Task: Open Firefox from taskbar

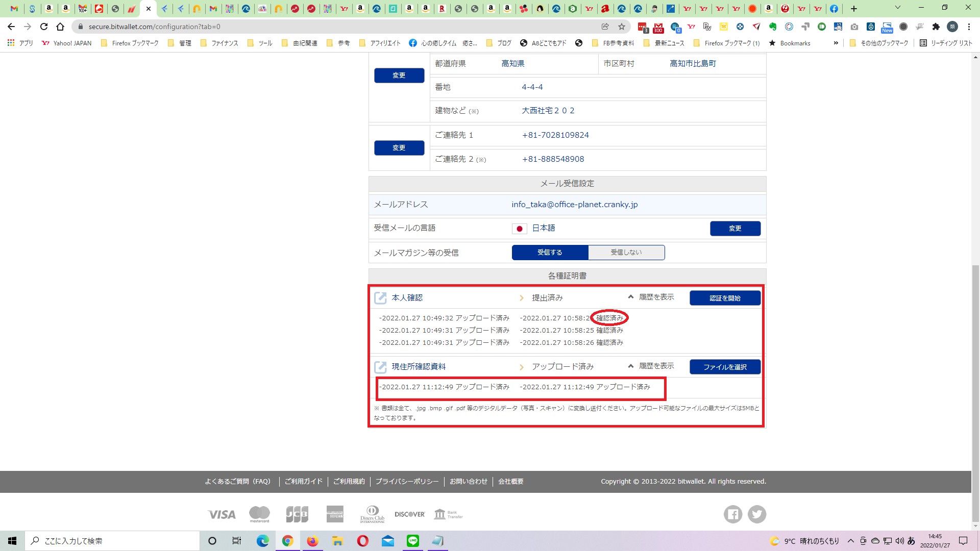Action: click(x=312, y=541)
